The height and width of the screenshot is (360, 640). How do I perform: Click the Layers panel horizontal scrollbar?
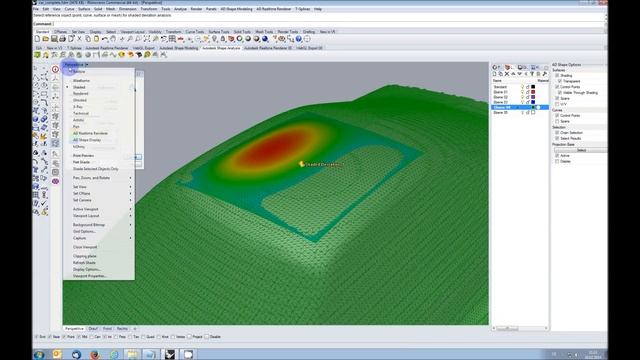520,328
